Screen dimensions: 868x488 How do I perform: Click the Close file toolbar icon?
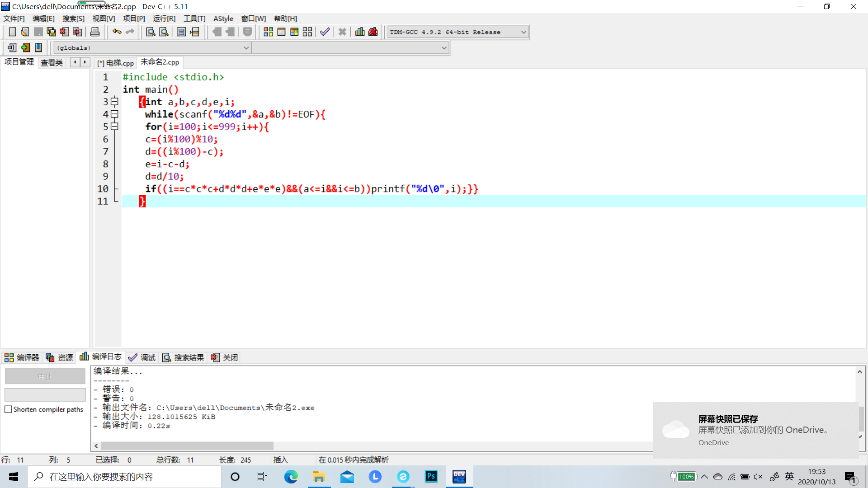tap(65, 32)
